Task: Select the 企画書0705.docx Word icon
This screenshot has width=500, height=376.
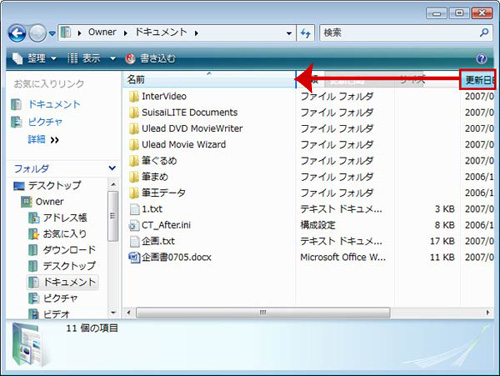Action: coord(134,257)
